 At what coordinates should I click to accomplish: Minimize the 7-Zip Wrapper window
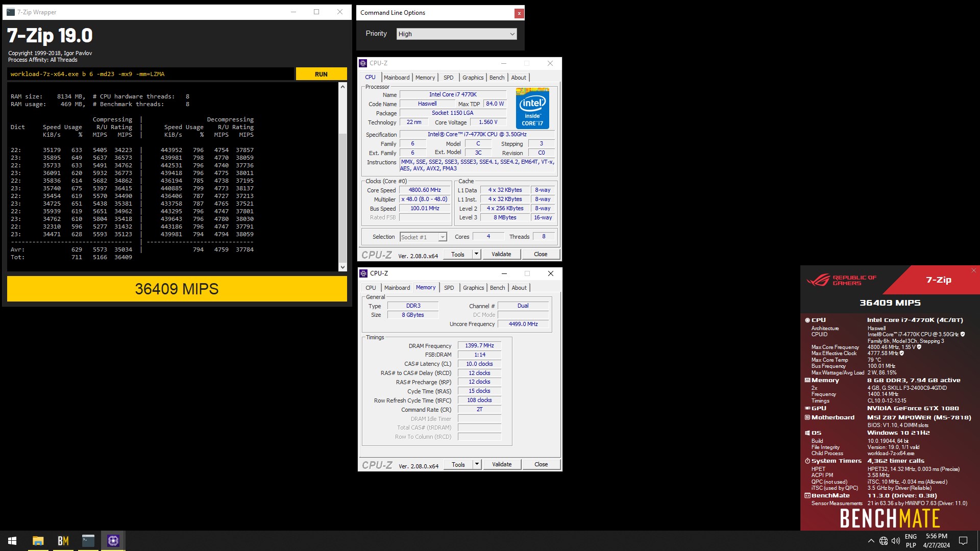pyautogui.click(x=293, y=12)
